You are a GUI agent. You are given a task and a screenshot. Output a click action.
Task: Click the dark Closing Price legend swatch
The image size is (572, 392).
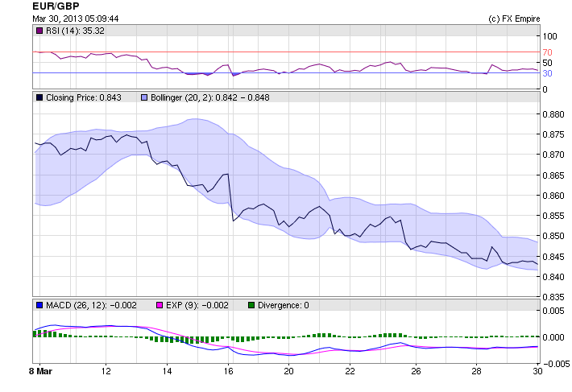(39, 97)
